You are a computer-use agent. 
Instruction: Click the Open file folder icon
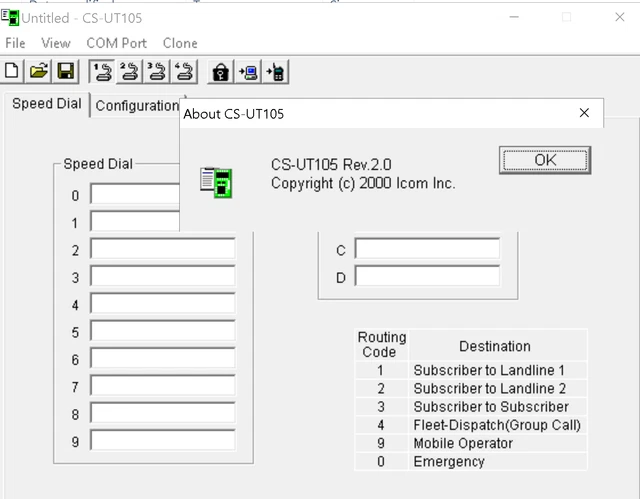click(39, 71)
